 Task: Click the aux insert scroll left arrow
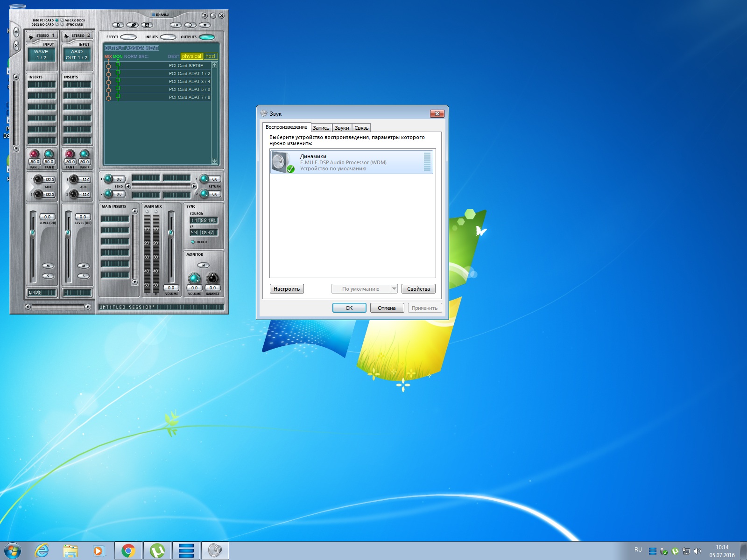[x=128, y=186]
